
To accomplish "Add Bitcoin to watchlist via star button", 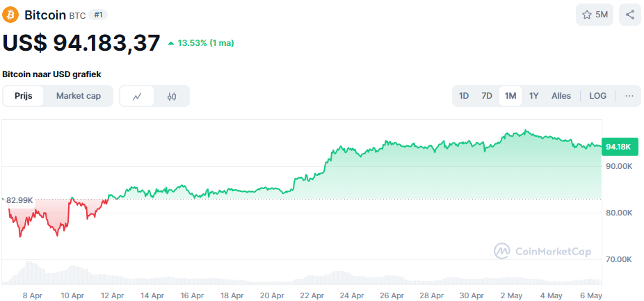I will 595,15.
